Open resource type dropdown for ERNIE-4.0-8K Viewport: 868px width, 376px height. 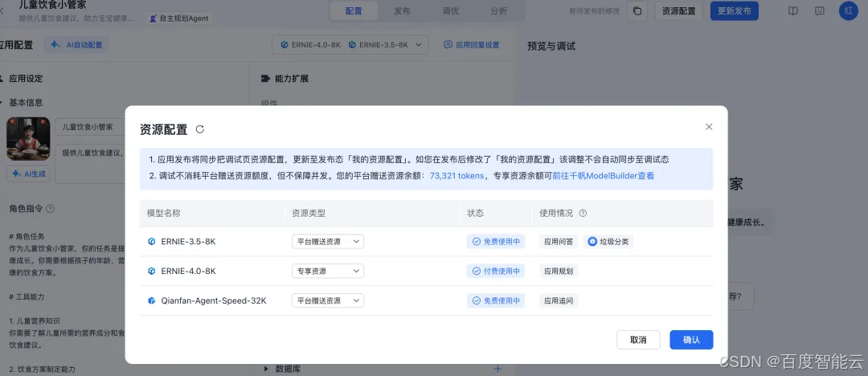(328, 272)
